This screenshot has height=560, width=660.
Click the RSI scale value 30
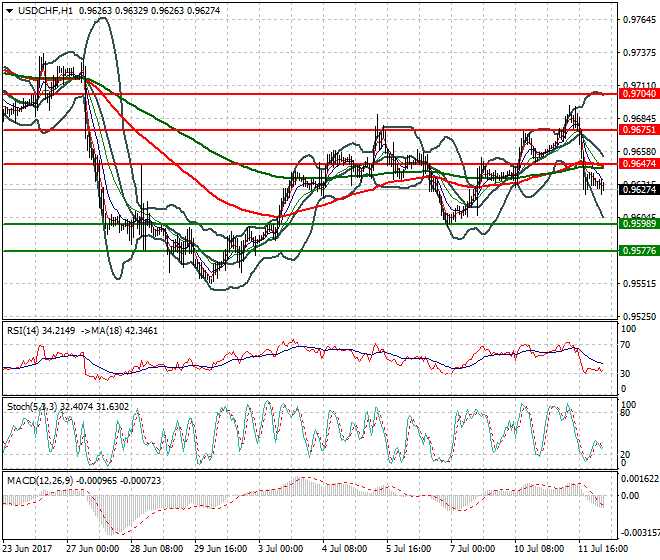pos(625,373)
